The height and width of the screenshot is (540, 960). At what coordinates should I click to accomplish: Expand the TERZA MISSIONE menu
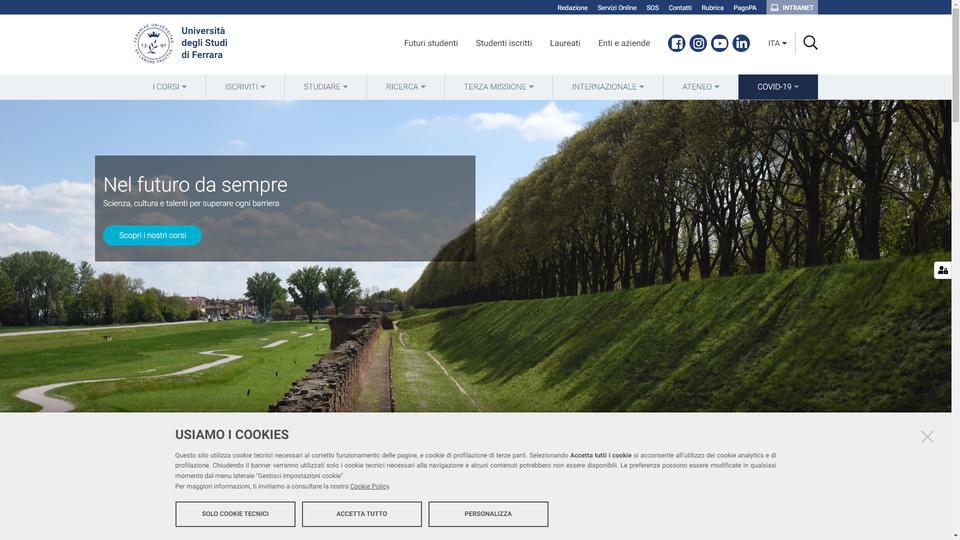(498, 87)
